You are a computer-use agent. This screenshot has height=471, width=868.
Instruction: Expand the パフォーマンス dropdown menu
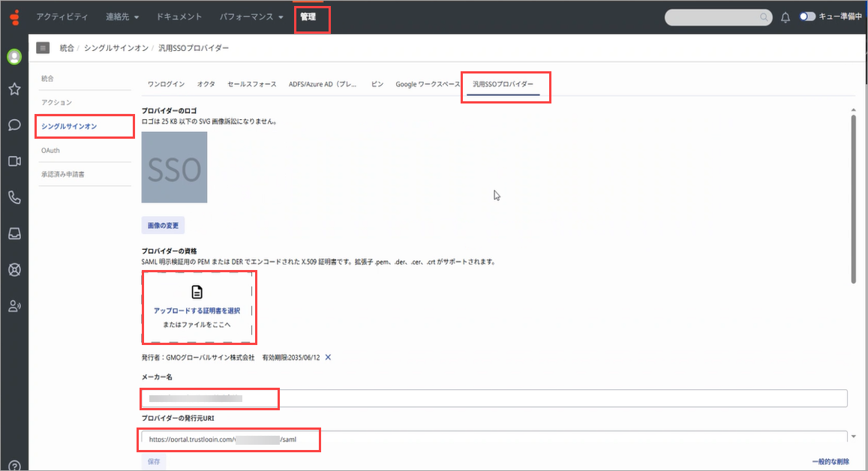point(251,17)
